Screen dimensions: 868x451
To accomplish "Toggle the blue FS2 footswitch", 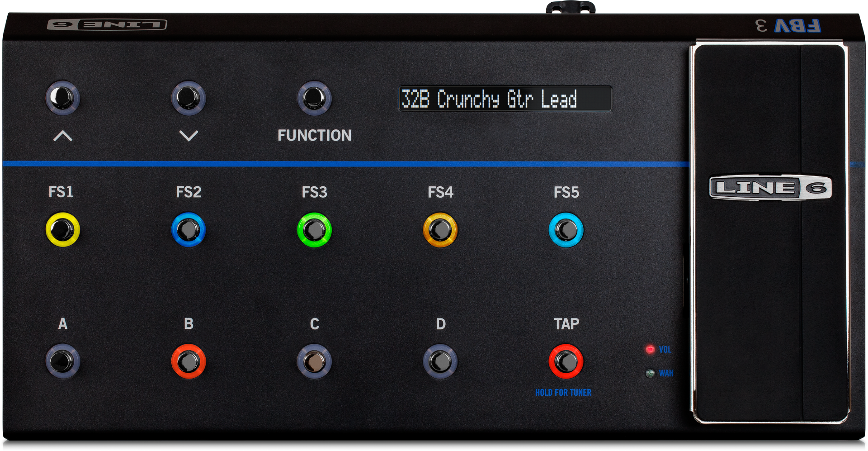I will point(189,230).
